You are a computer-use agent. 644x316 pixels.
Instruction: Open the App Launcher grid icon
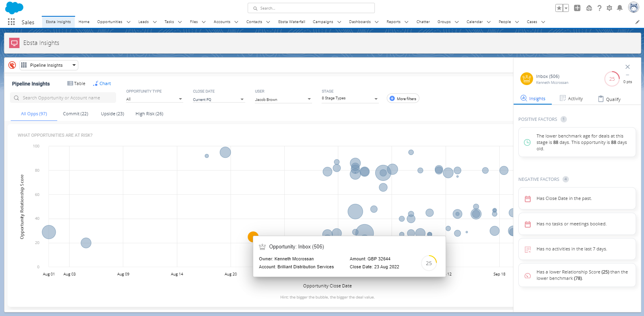11,22
